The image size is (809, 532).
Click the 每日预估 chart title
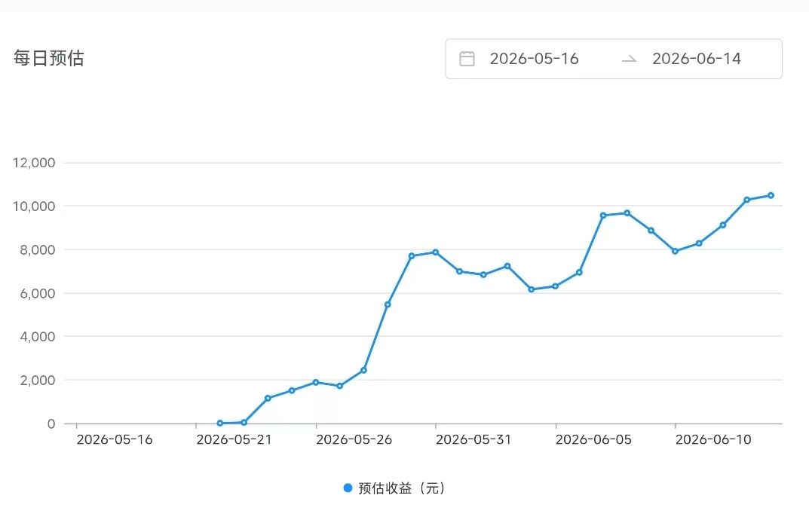pos(48,58)
